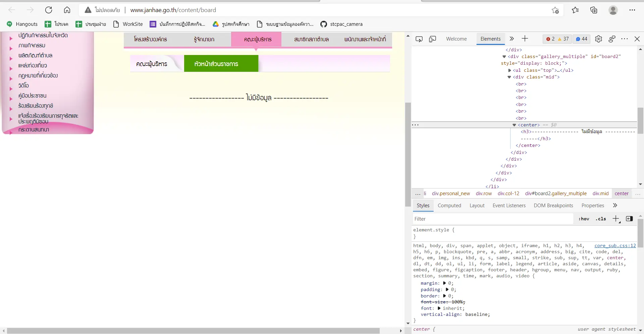The height and width of the screenshot is (334, 644).
Task: Open the Styles pane tab
Action: click(423, 206)
